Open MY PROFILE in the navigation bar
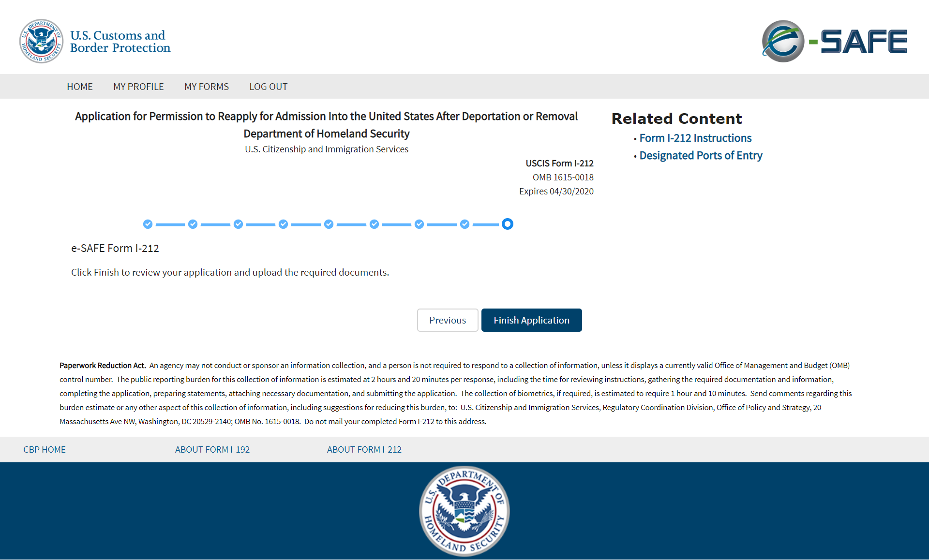929x560 pixels. pyautogui.click(x=138, y=87)
